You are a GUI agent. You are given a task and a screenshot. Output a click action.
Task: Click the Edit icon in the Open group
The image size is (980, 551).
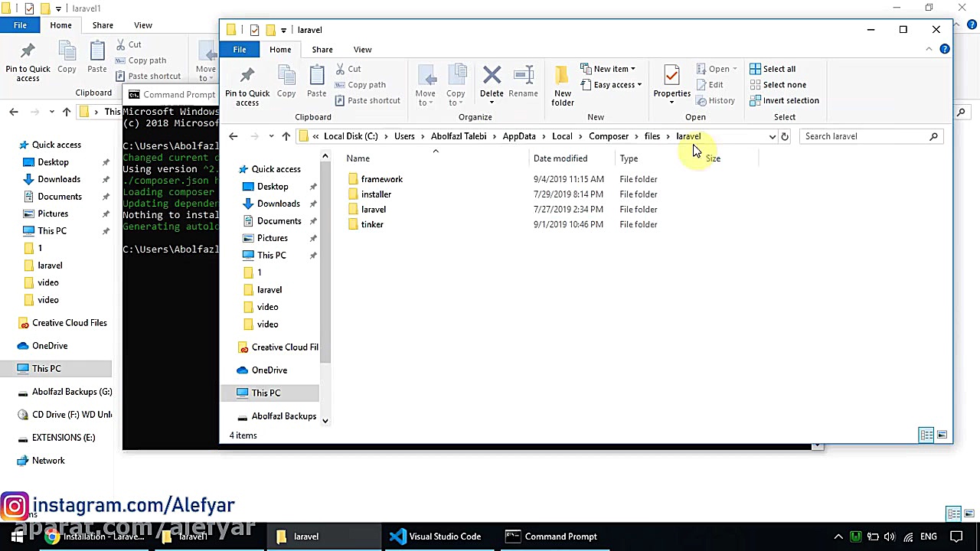pos(709,85)
